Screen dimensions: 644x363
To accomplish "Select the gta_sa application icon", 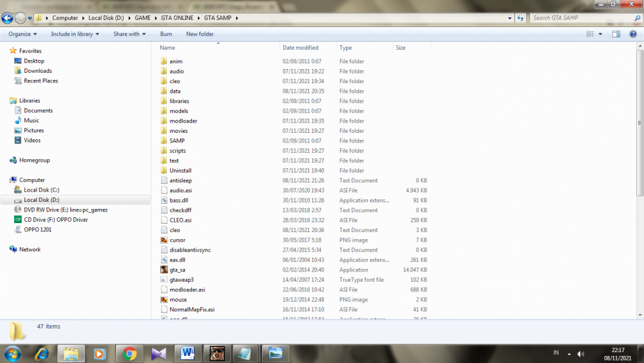I will (x=164, y=270).
